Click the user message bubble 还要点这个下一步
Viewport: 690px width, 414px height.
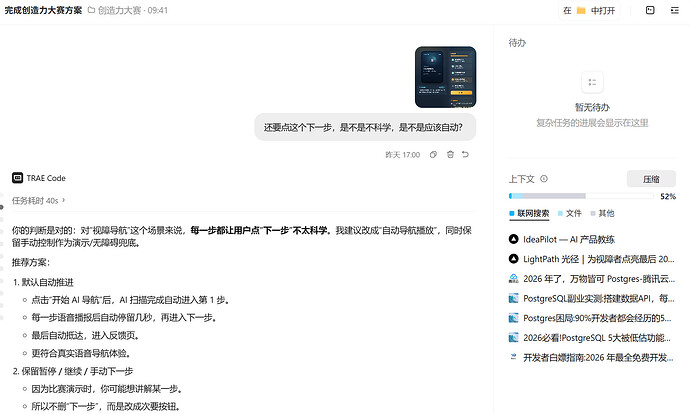click(365, 127)
